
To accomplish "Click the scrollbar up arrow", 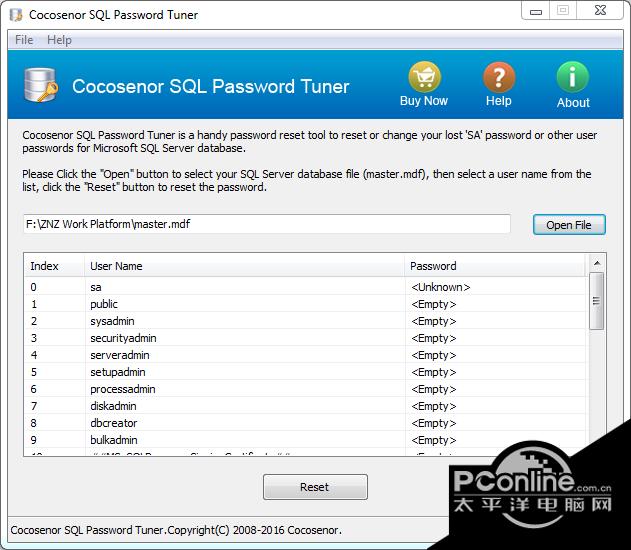I will (597, 263).
